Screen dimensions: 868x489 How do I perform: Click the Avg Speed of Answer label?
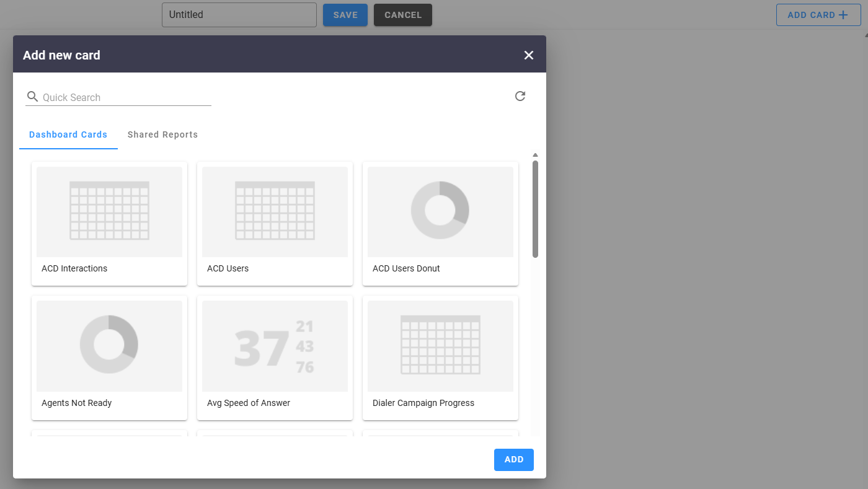coord(249,403)
